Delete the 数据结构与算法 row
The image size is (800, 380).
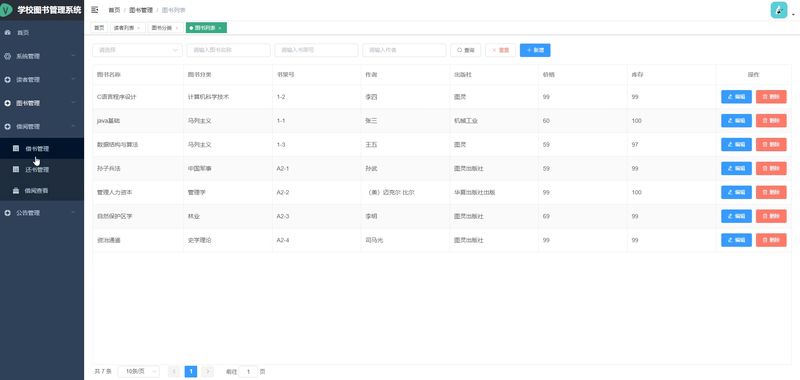pyautogui.click(x=771, y=145)
